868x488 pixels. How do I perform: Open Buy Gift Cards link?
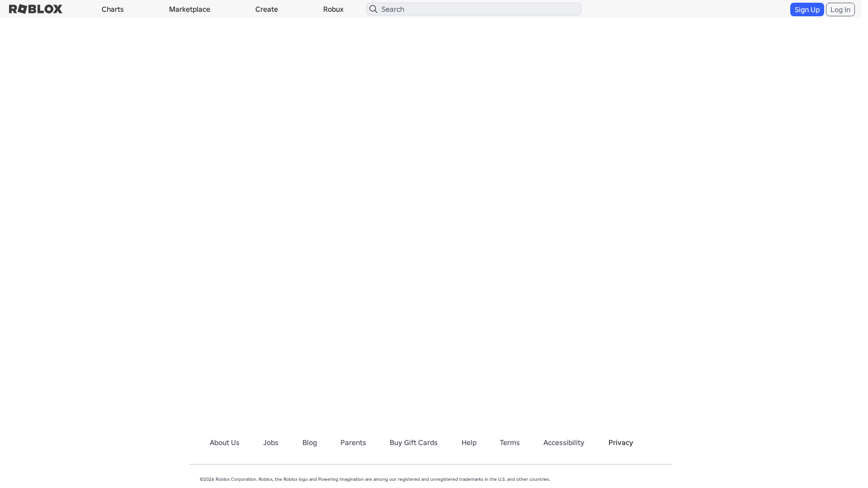(414, 442)
